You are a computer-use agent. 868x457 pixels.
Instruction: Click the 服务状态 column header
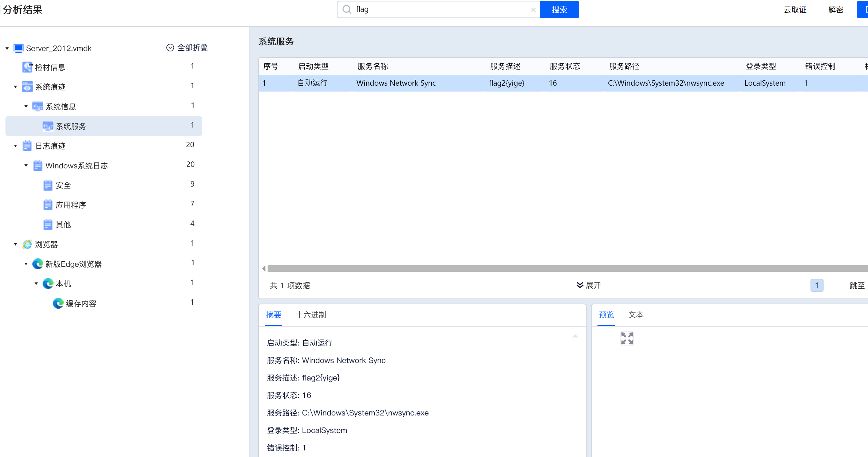tap(565, 66)
